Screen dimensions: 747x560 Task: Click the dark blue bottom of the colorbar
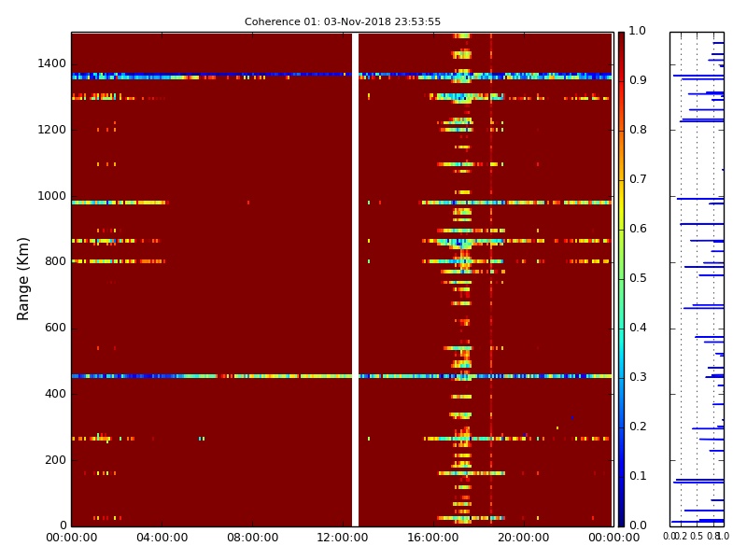[x=621, y=514]
